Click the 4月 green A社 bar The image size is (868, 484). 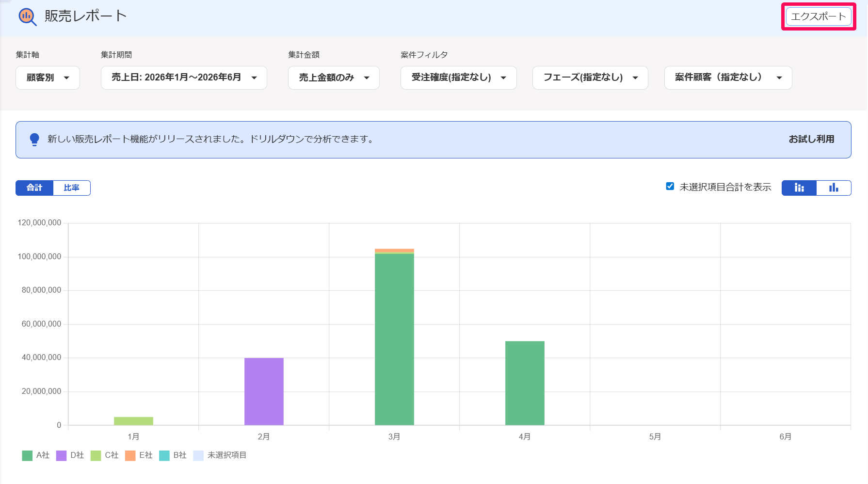[525, 383]
